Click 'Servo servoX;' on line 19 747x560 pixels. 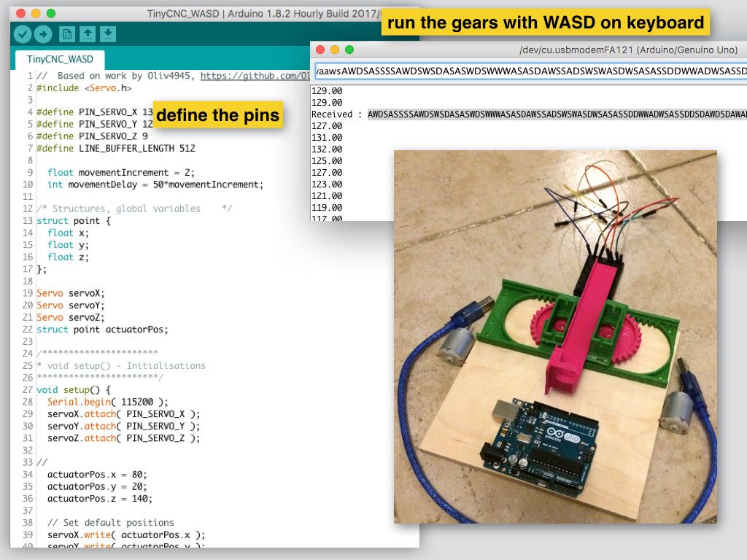[71, 293]
